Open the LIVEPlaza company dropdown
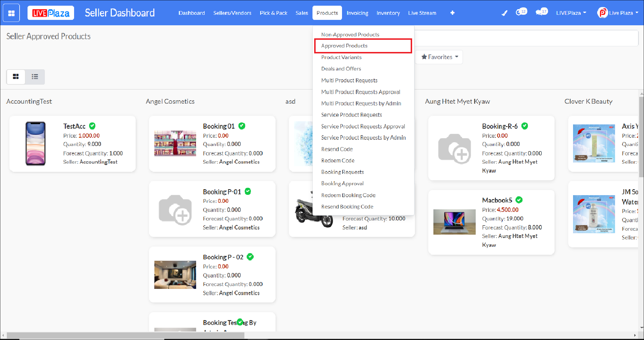The width and height of the screenshot is (644, 340). pos(571,13)
